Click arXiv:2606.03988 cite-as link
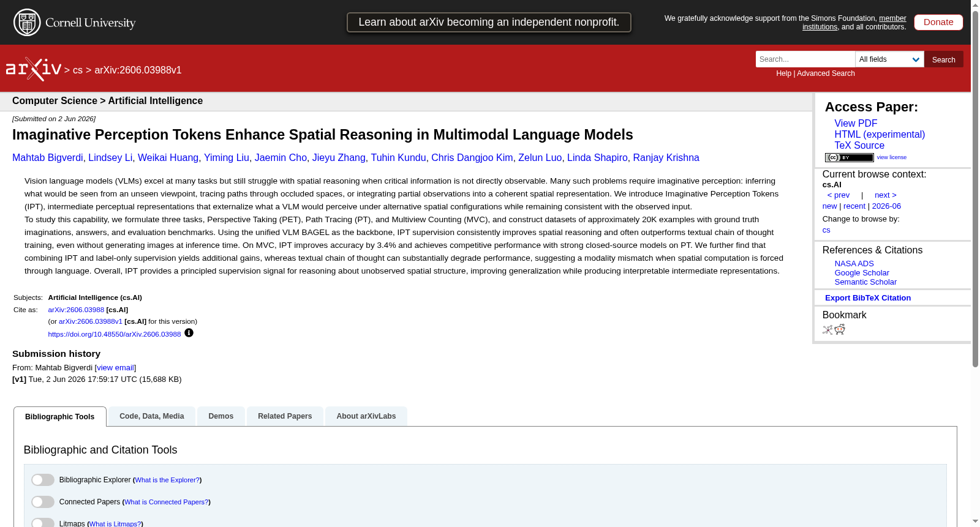This screenshot has height=527, width=980. (x=76, y=310)
